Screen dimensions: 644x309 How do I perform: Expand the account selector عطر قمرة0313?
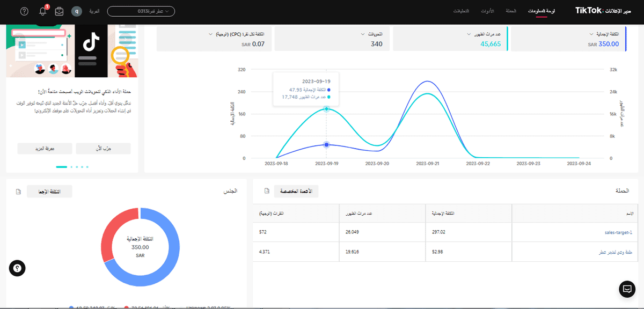click(141, 11)
